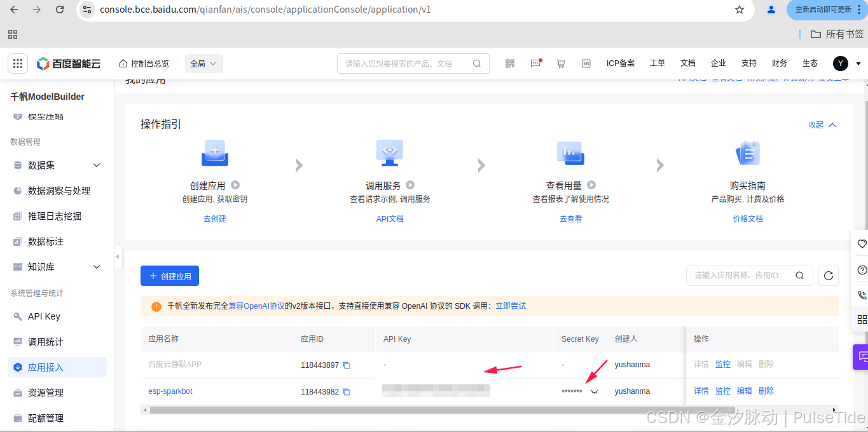868x432 pixels.
Task: Bookmark this page with the star icon
Action: click(x=740, y=10)
